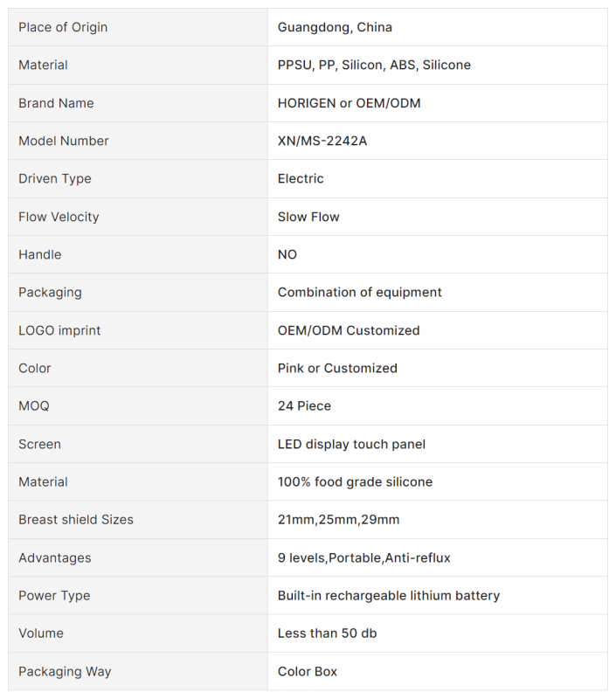Viewport: 616px width, 699px height.
Task: Select the "Guangdong, China" value
Action: pos(335,27)
